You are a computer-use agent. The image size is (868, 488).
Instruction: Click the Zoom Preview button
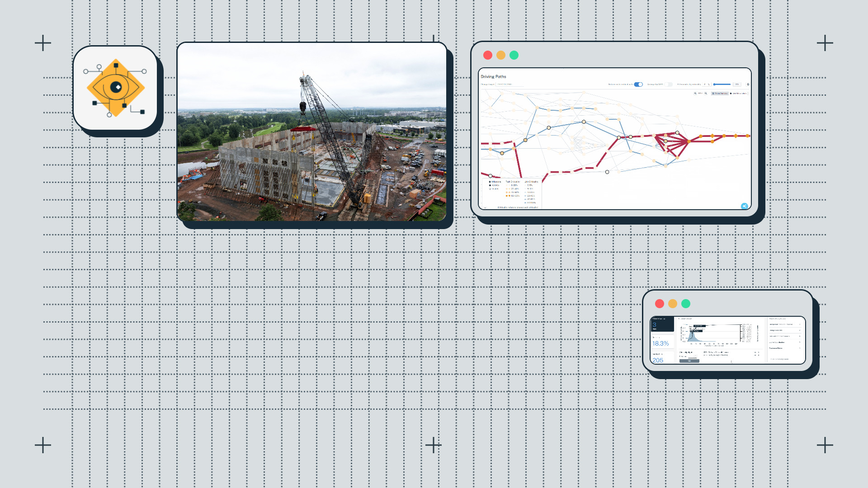click(720, 94)
